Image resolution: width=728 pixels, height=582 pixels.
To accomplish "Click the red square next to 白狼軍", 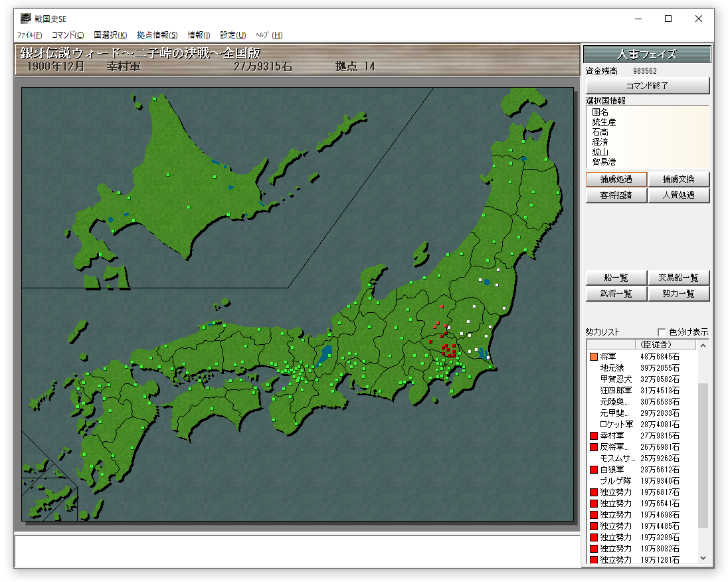I will 593,470.
